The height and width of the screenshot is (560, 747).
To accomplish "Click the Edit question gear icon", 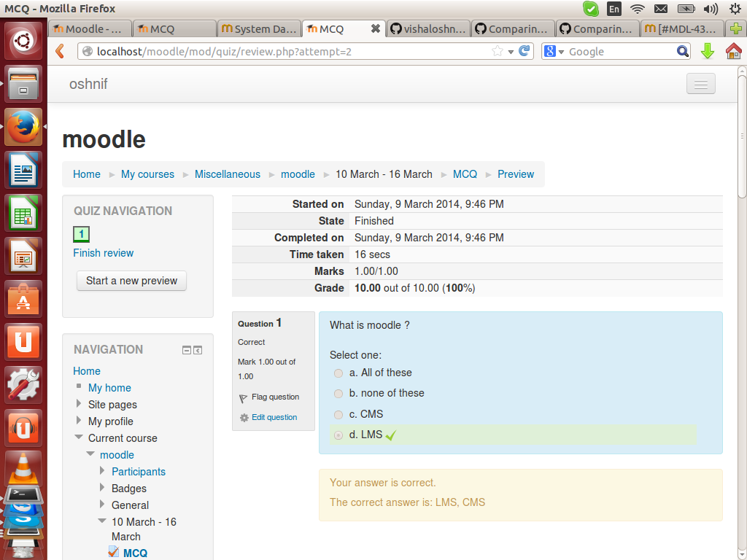I will (x=244, y=418).
